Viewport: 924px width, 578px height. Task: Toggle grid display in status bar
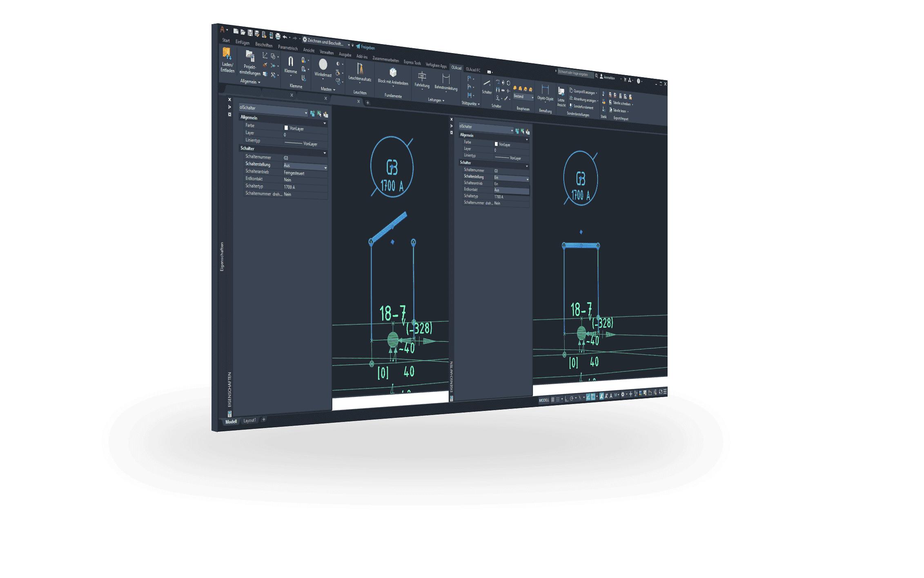[x=553, y=399]
